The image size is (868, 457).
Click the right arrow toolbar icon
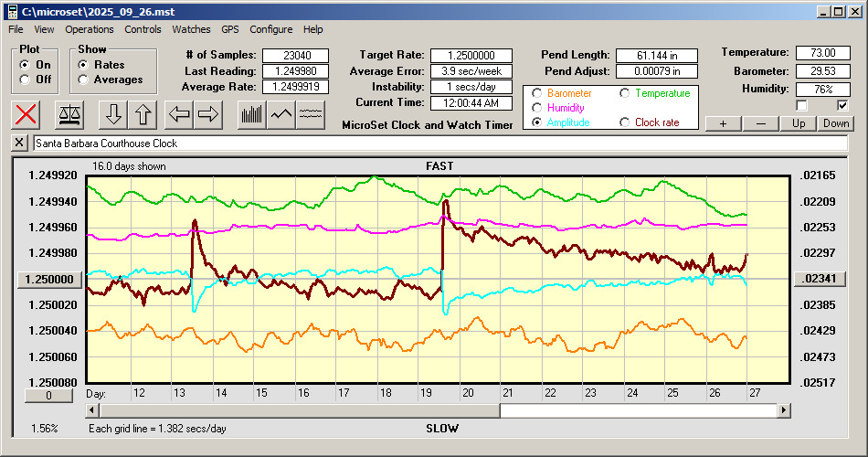209,114
